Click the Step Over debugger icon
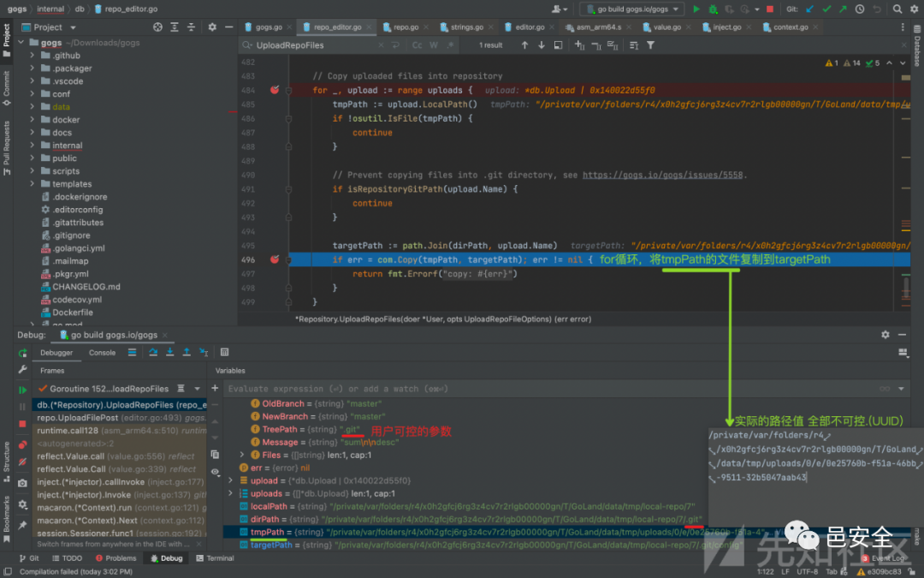This screenshot has height=578, width=924. pyautogui.click(x=153, y=352)
